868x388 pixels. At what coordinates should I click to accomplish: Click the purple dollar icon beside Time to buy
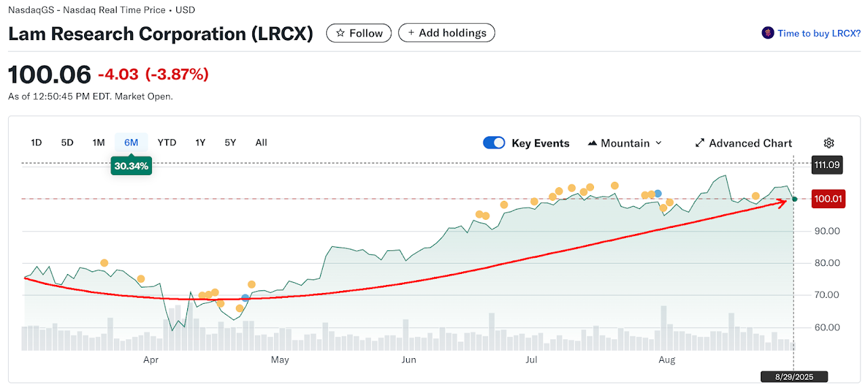pos(768,33)
